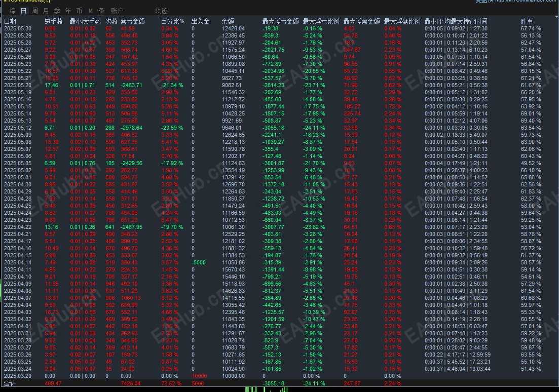The width and height of the screenshot is (559, 392).
Task: Select the 年 yearly tab
Action: tap(68, 11)
